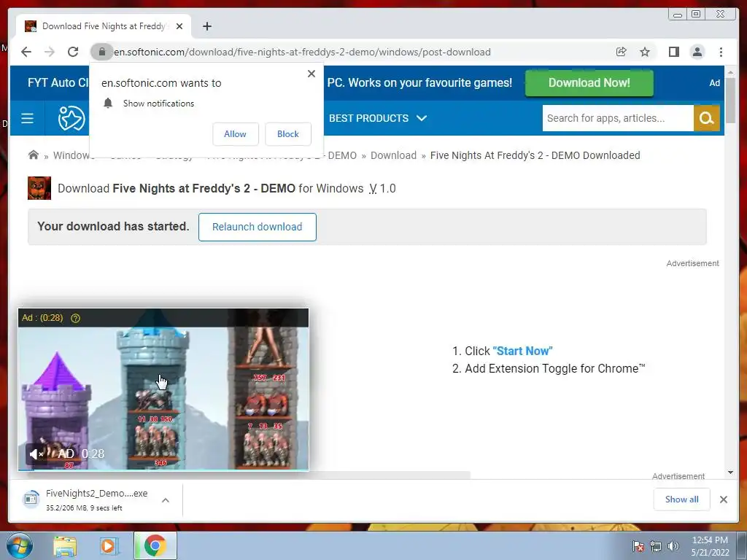
Task: Open download options chevron for FiveNights2_Demo
Action: [166, 500]
